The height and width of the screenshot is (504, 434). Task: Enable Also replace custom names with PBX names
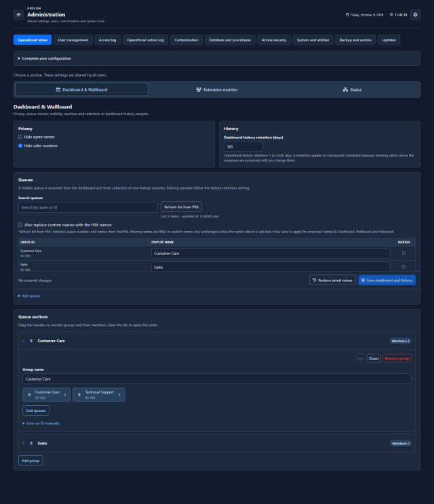point(20,225)
